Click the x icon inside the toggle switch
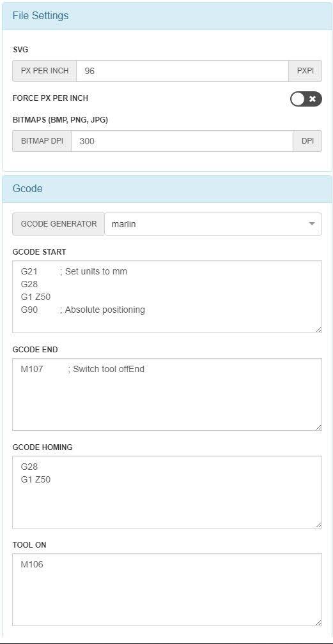 tap(313, 99)
